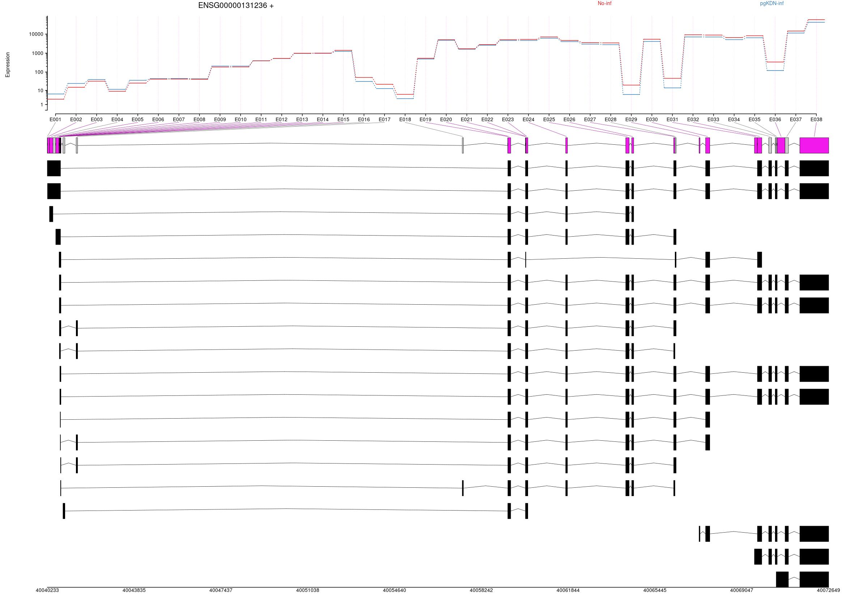Click genomic coordinate 40061844

click(x=568, y=590)
